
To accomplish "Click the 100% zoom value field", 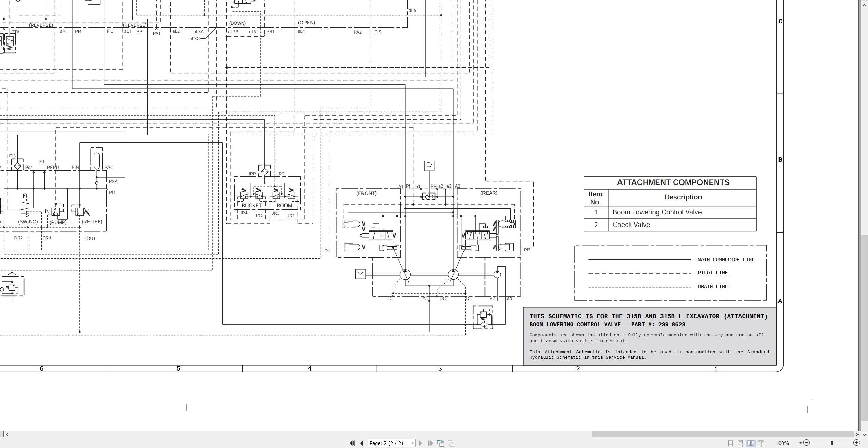I will [x=783, y=443].
